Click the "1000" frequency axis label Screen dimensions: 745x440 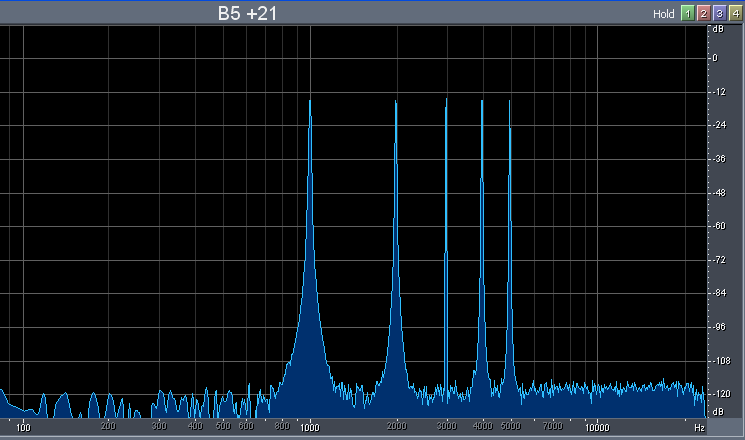tap(310, 427)
